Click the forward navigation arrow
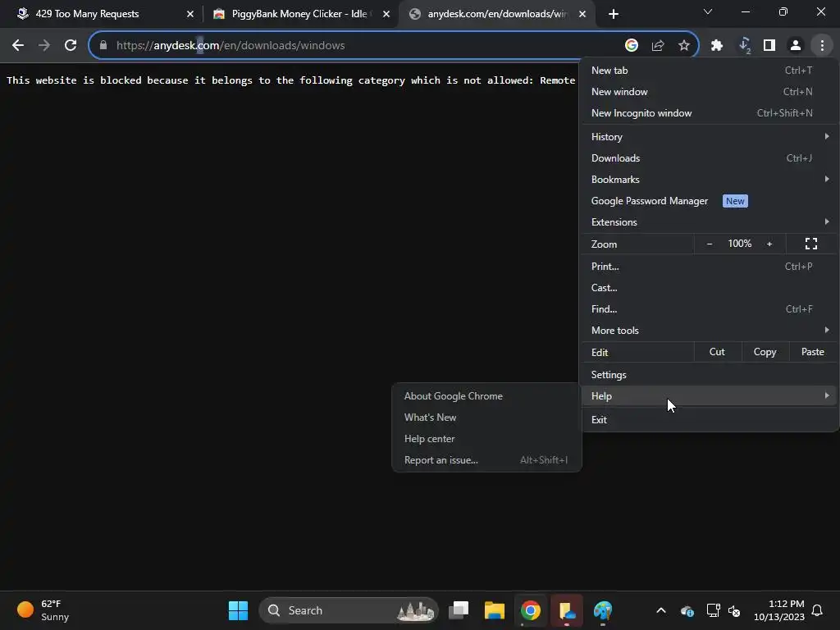 point(44,46)
